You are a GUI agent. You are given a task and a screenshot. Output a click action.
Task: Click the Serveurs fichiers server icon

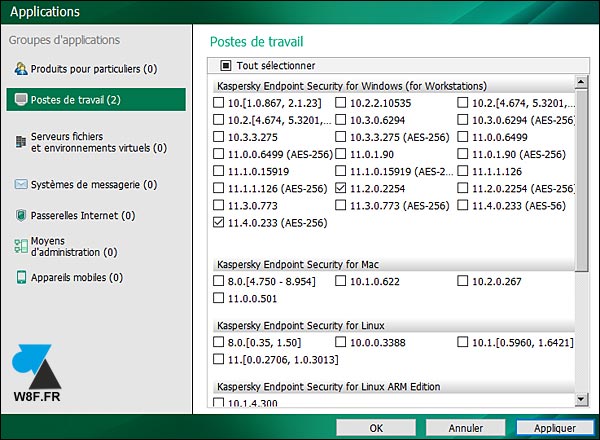tap(21, 142)
